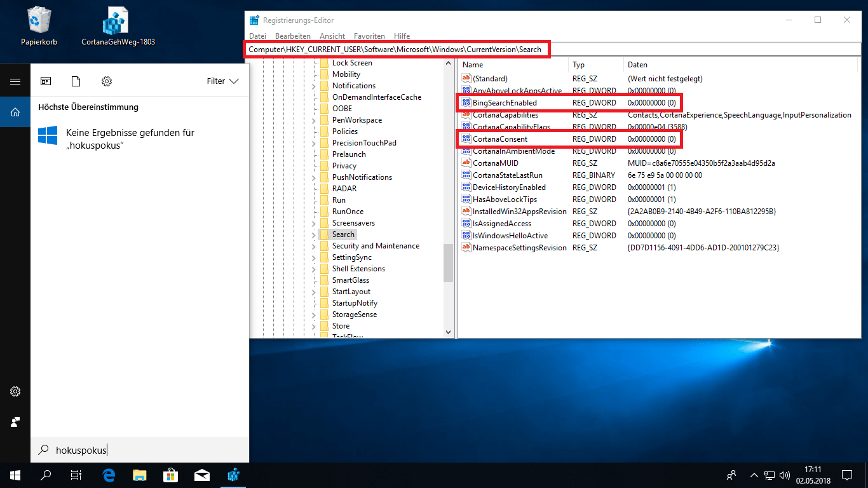
Task: Select the HasAboveLockTips value
Action: tap(505, 200)
